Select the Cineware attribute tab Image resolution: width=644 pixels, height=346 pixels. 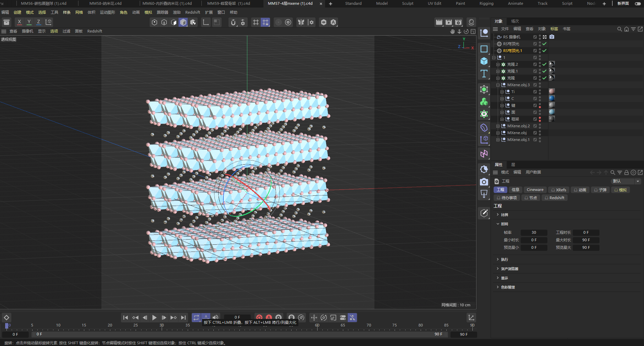[x=535, y=190]
